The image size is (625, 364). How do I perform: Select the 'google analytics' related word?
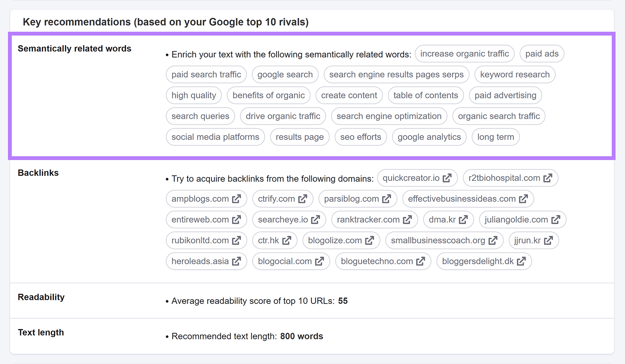tap(429, 137)
